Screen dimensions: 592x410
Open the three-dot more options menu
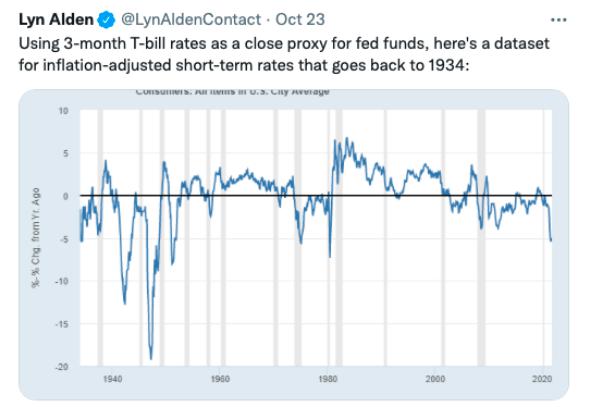[559, 20]
